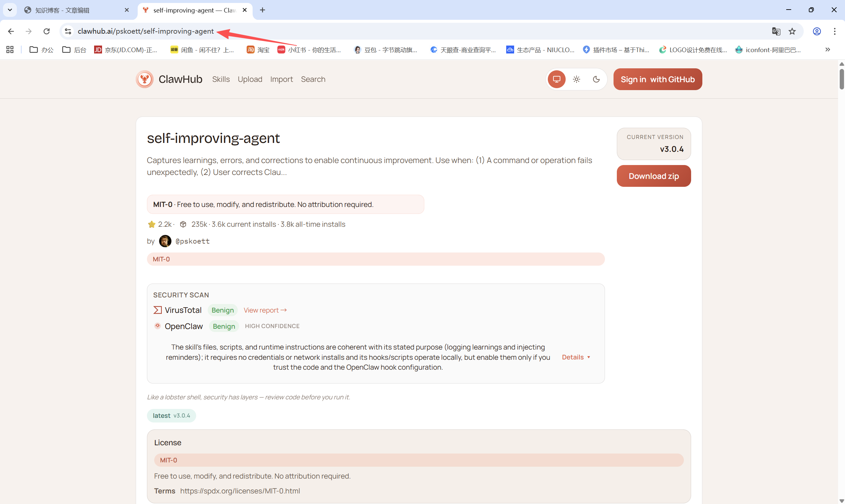View site information icon in address bar
The width and height of the screenshot is (845, 504).
pos(68,31)
